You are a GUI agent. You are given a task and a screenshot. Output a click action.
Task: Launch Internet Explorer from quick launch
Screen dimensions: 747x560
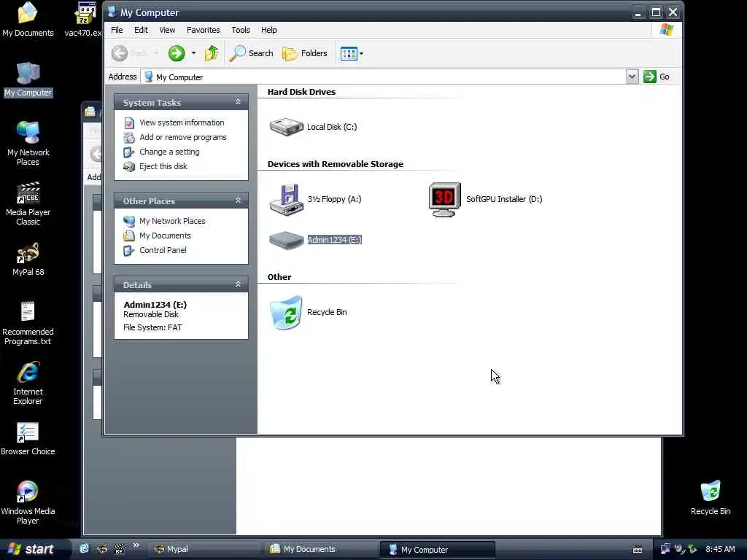click(x=85, y=549)
